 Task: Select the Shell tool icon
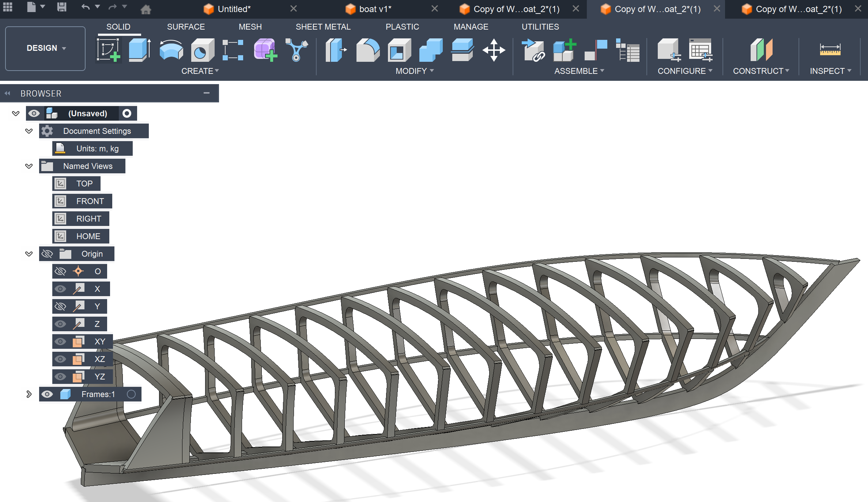click(399, 50)
